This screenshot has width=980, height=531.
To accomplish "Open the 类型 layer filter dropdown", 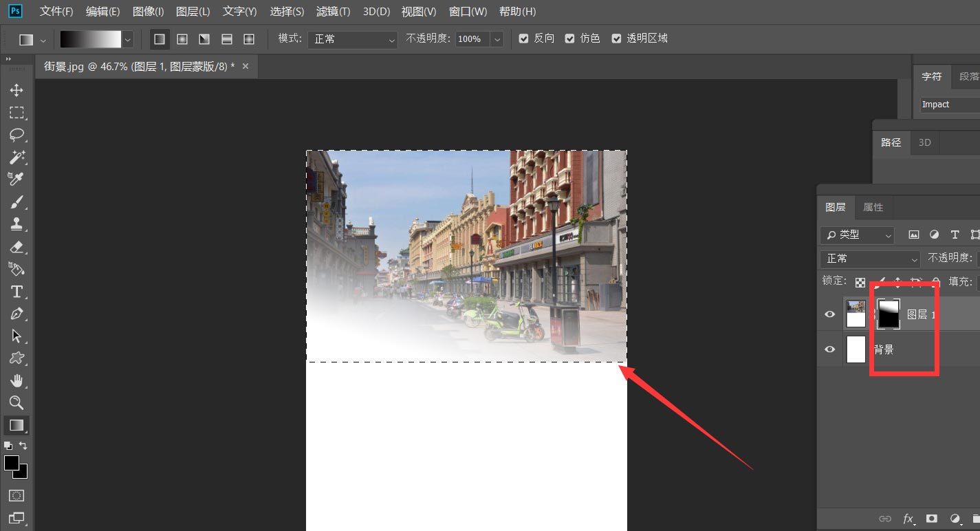I will pyautogui.click(x=857, y=235).
